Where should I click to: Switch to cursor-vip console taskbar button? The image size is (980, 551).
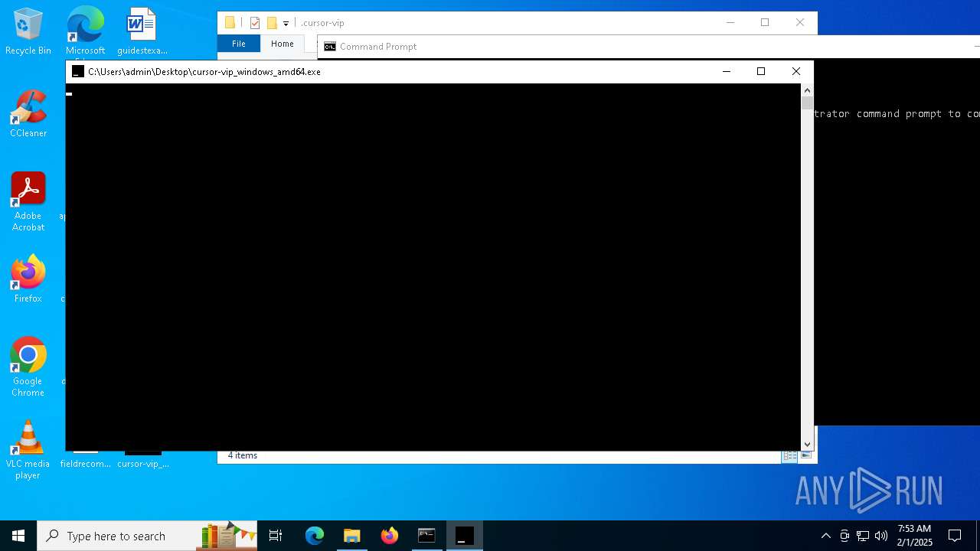point(464,536)
